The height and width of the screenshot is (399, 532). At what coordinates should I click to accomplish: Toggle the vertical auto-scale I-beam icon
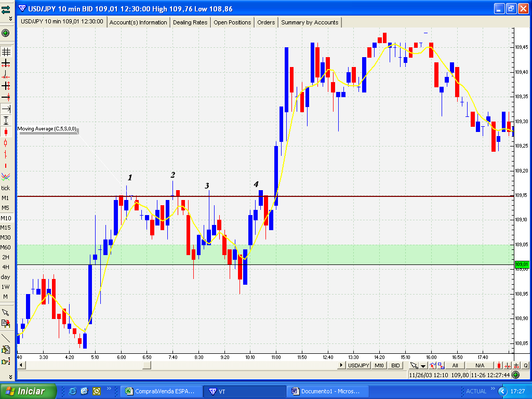click(x=6, y=120)
